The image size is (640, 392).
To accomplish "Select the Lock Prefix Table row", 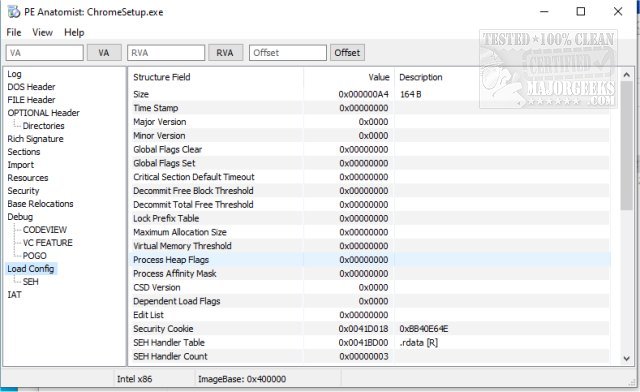I will coord(370,218).
